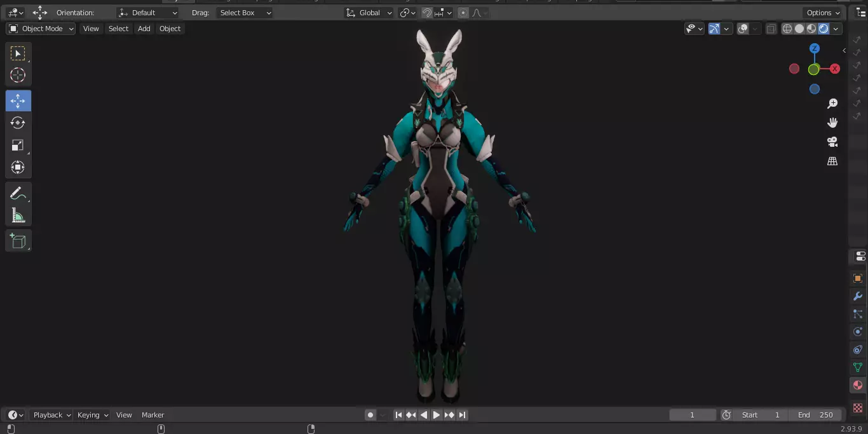
Task: Open Particles properties tab
Action: pos(858,314)
